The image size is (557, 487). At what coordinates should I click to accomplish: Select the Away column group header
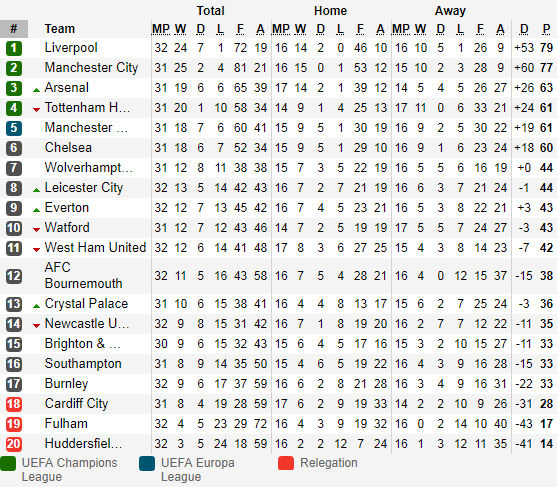450,11
